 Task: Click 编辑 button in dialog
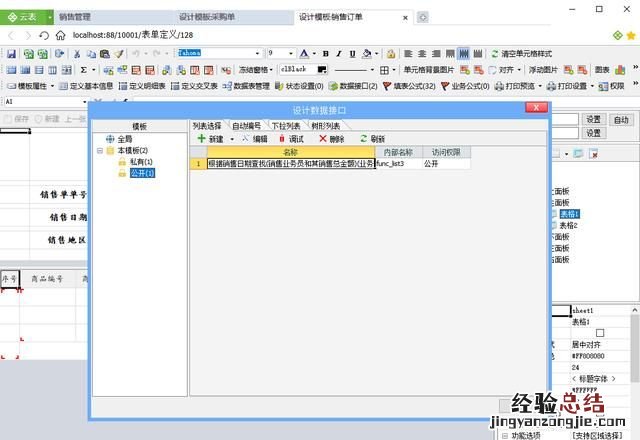click(x=255, y=139)
